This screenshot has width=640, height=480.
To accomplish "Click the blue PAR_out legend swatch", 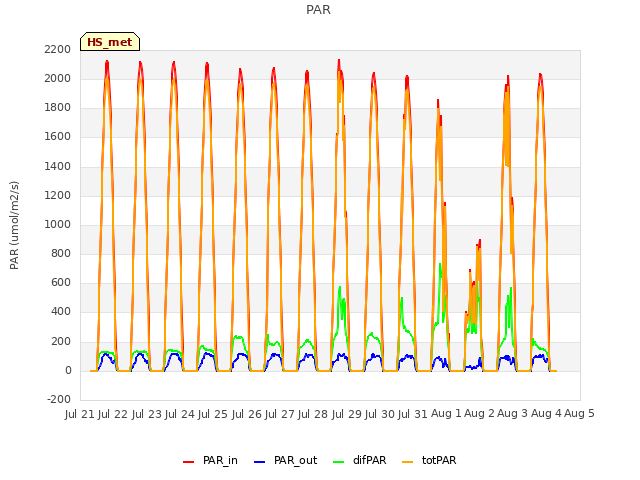I will tap(259, 462).
